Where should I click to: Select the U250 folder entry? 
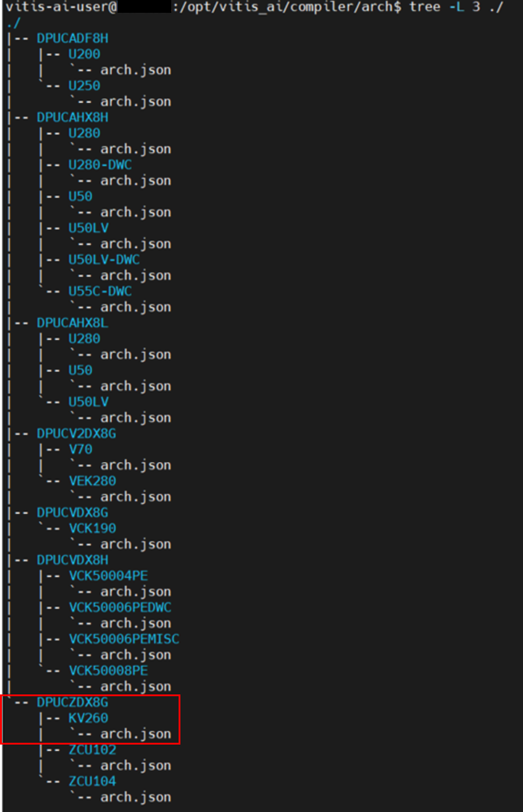(85, 86)
